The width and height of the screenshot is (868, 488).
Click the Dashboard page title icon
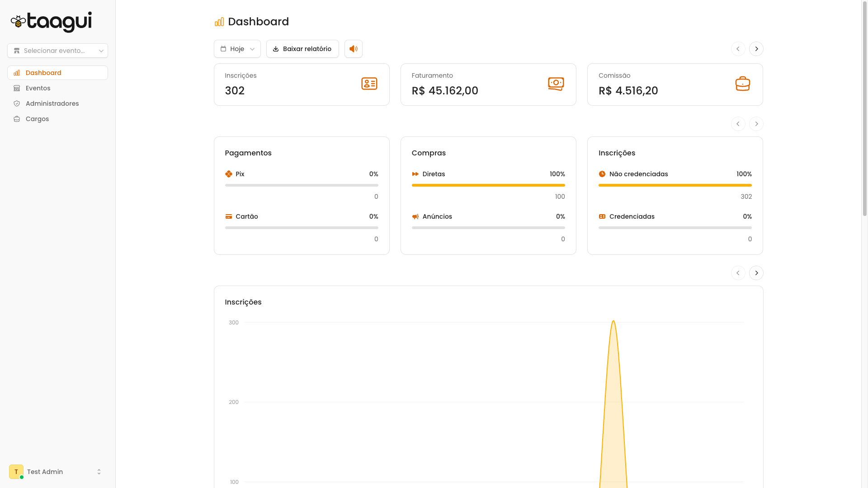coord(219,22)
